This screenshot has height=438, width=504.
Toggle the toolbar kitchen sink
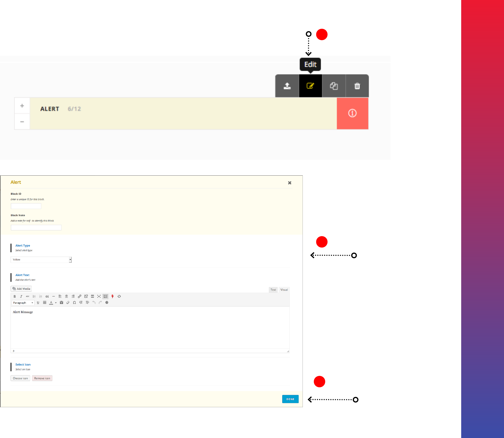[106, 296]
